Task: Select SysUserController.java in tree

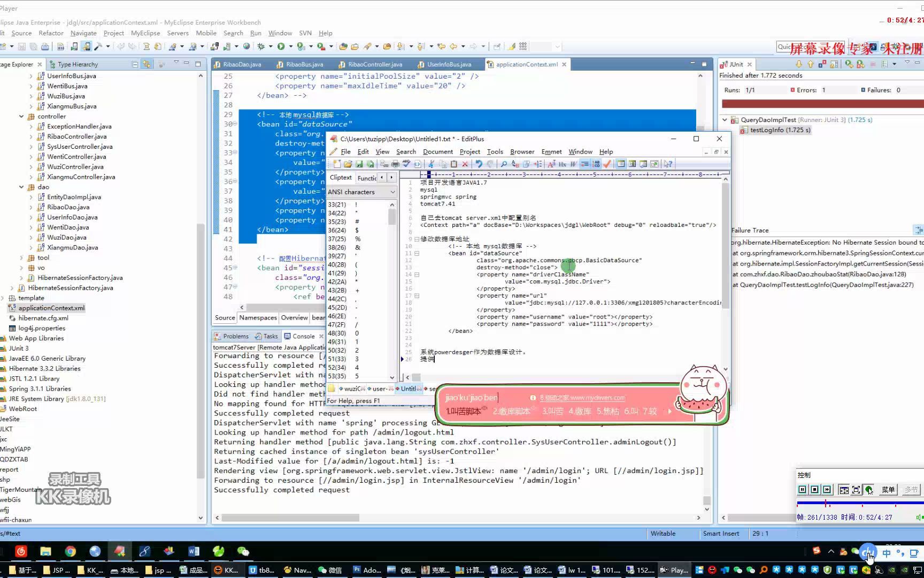Action: (x=80, y=147)
